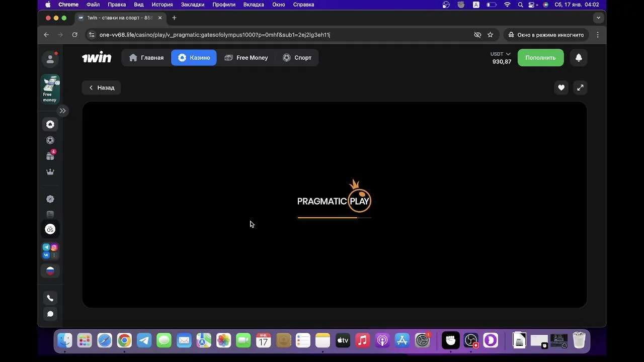This screenshot has width=644, height=362.
Task: Expand game to fullscreen
Action: click(580, 87)
